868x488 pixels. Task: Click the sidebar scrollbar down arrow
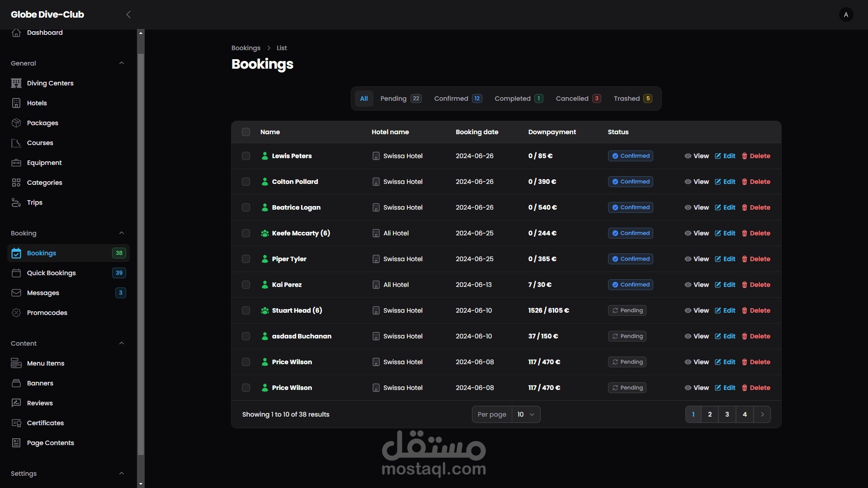pyautogui.click(x=141, y=484)
